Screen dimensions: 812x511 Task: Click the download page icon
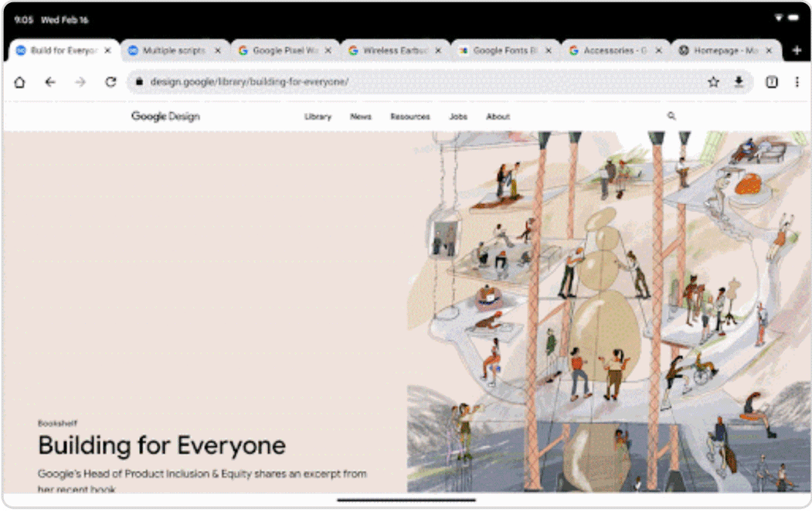(739, 82)
